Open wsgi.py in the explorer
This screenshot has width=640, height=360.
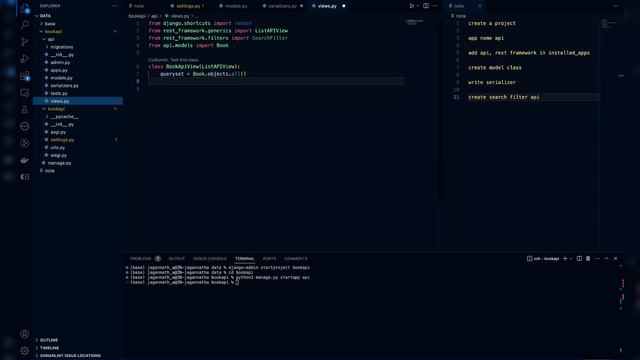click(x=78, y=155)
